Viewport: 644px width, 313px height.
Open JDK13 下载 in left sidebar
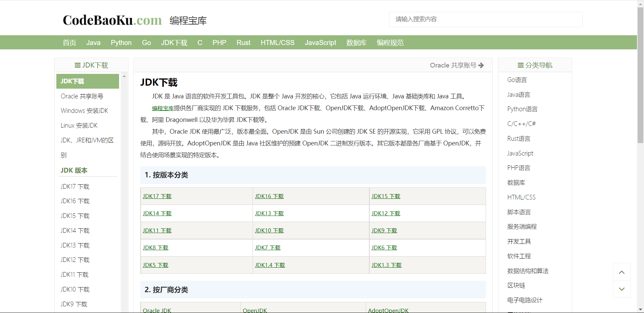[x=75, y=245]
